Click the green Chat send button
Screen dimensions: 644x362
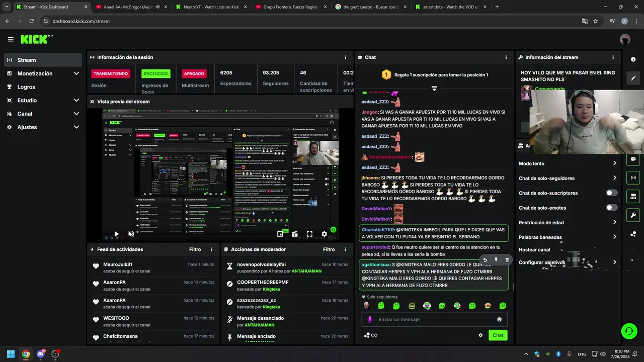498,335
